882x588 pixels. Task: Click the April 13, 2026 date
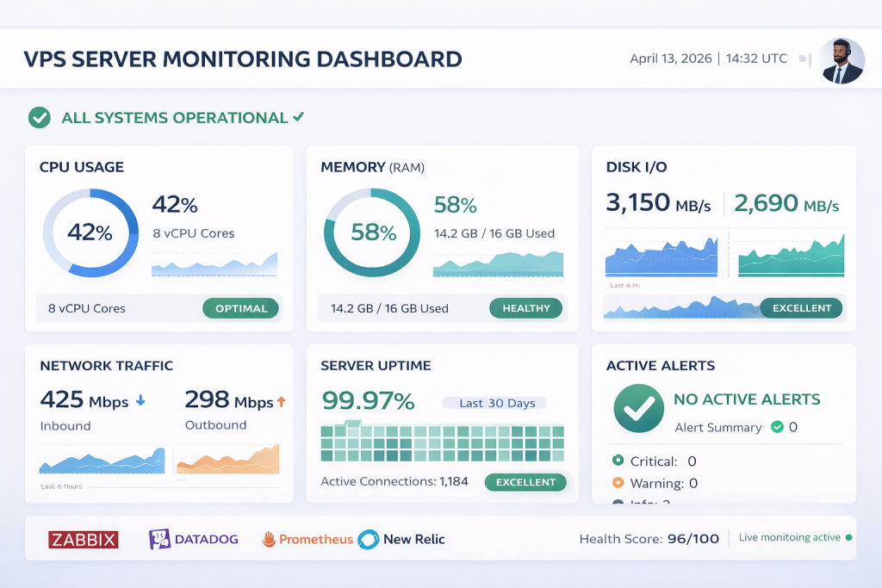click(670, 59)
